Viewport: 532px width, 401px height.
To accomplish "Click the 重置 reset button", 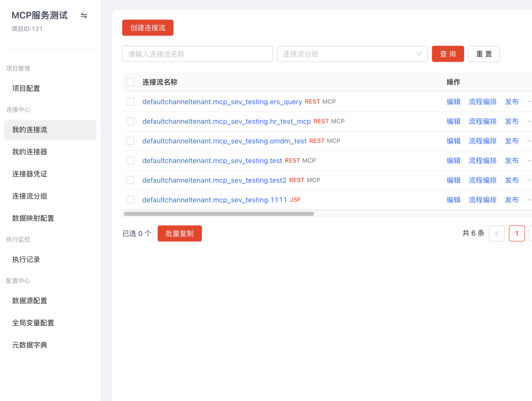I will (484, 54).
